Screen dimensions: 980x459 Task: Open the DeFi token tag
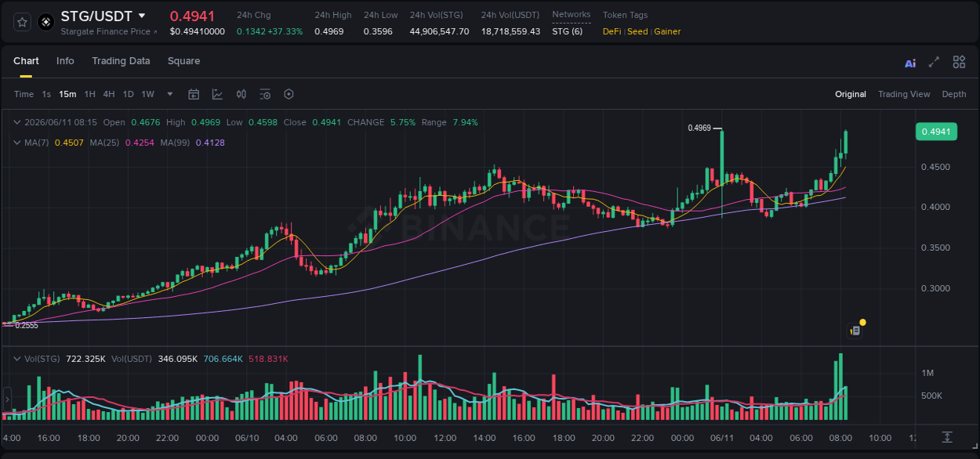pyautogui.click(x=612, y=31)
